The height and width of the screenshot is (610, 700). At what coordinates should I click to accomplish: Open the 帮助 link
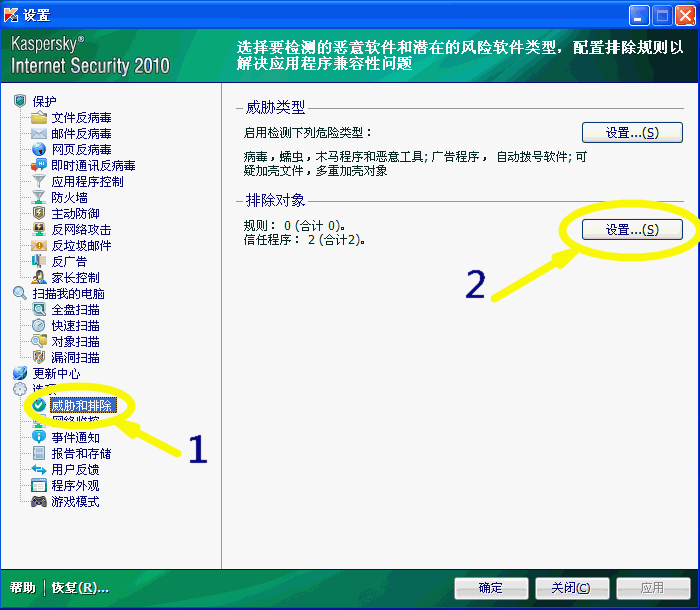(x=22, y=588)
